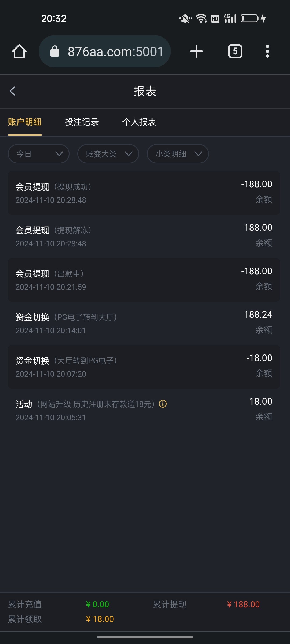Tap the battery icon in status bar

pos(249,19)
